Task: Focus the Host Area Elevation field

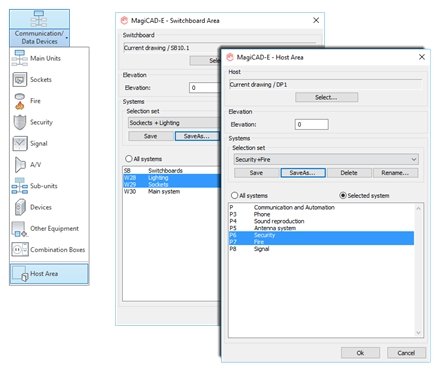Action: pos(312,124)
